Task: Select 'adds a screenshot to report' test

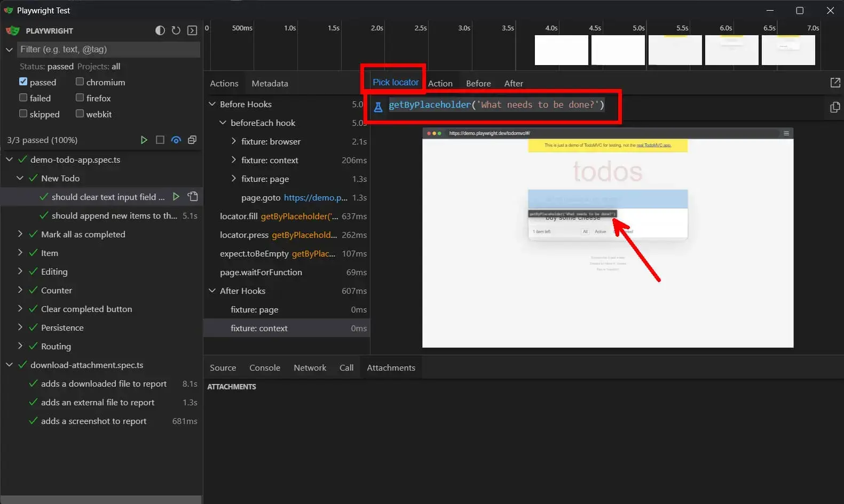Action: pos(101,421)
